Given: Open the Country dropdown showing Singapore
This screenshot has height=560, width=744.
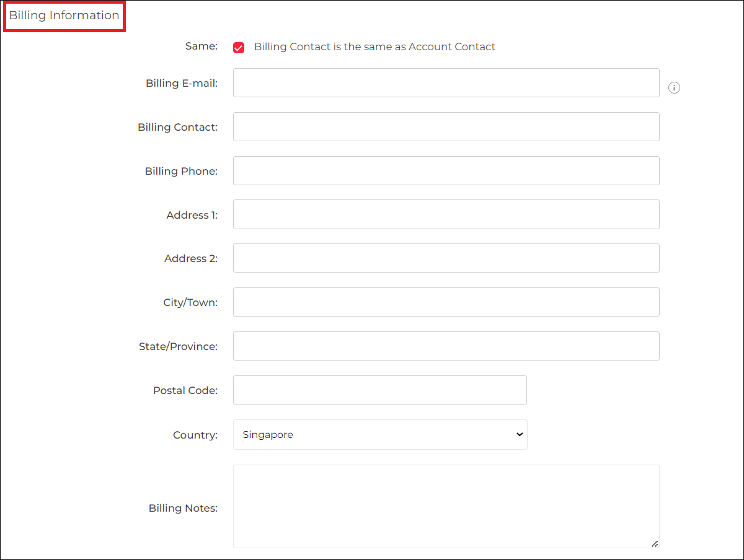Looking at the screenshot, I should (380, 434).
